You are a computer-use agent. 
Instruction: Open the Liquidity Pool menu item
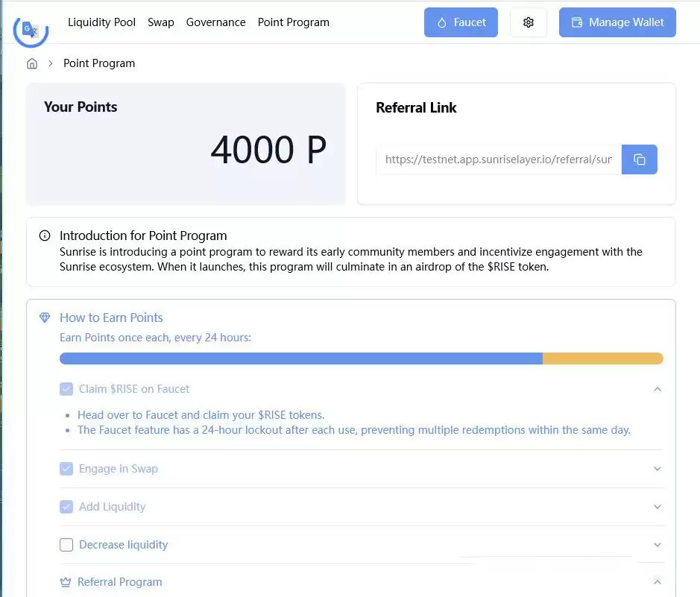[101, 22]
